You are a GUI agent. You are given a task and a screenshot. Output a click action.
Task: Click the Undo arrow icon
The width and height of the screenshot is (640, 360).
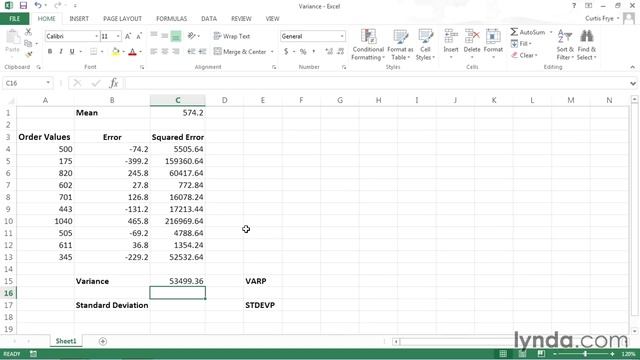click(38, 6)
